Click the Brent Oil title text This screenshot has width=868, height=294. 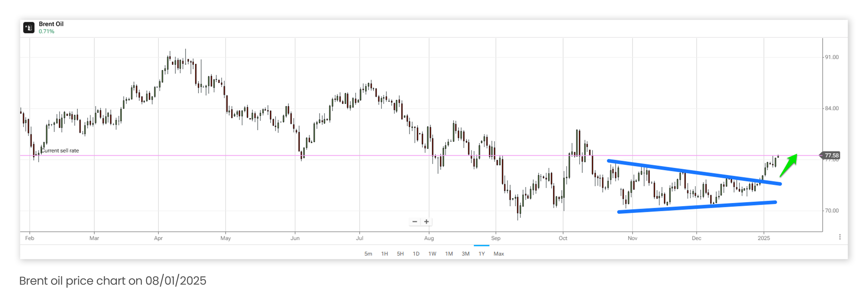(x=51, y=24)
